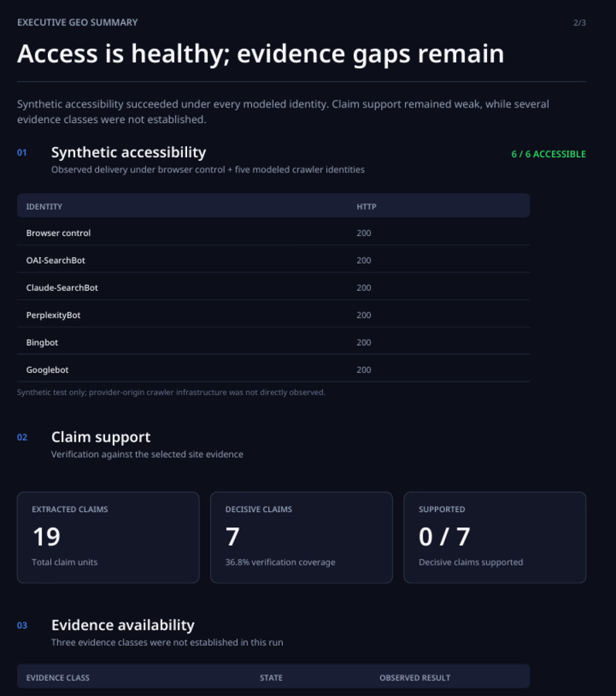Click the 'Claim support' section heading
616x696 pixels.
coord(100,437)
